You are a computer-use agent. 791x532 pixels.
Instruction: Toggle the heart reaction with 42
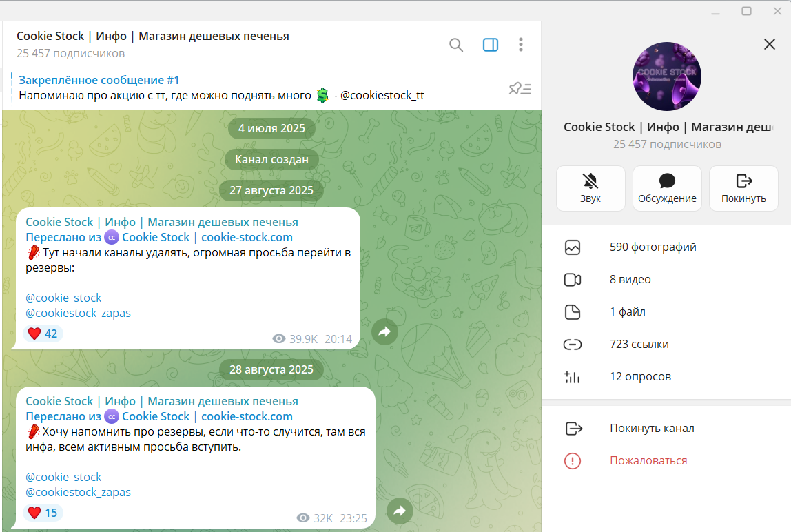coord(43,334)
